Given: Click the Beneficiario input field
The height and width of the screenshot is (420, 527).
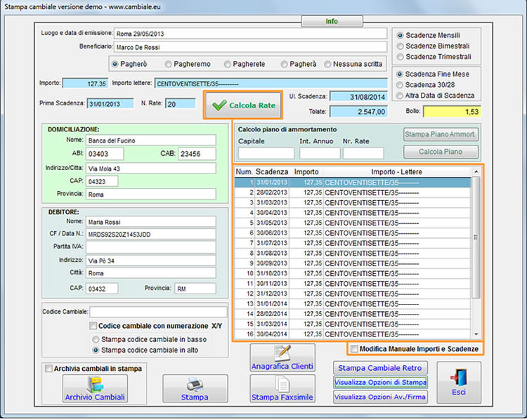Looking at the screenshot, I should pos(250,47).
